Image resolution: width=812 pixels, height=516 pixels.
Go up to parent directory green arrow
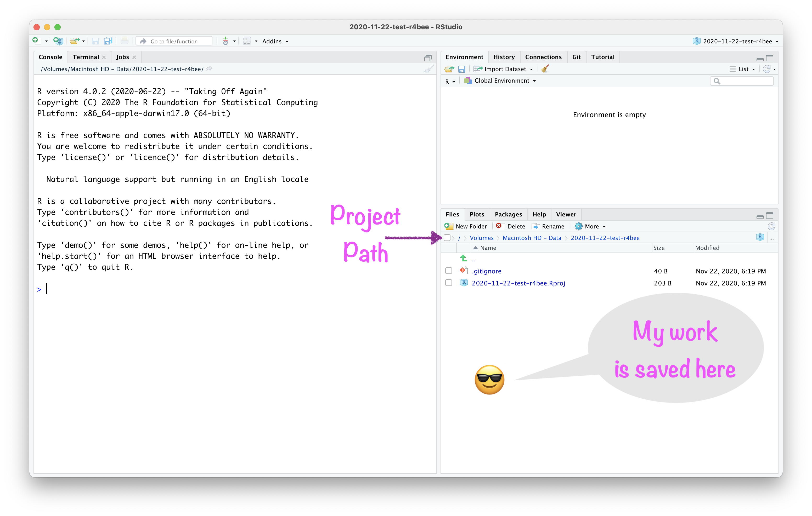[464, 258]
